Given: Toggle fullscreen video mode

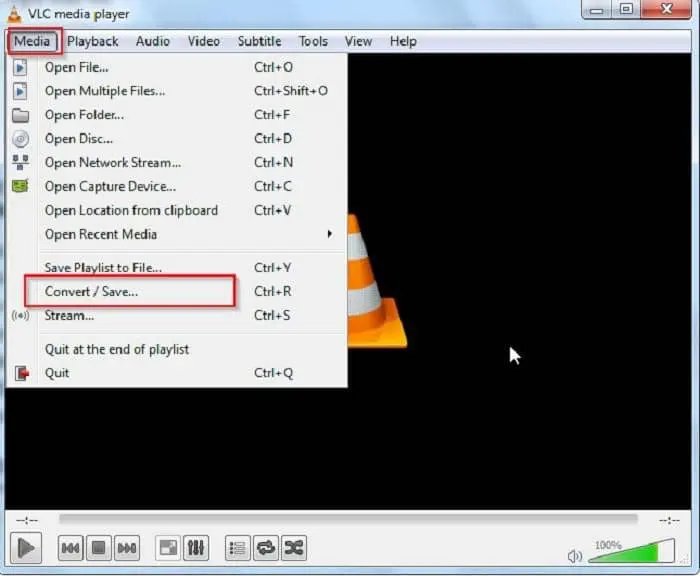Looking at the screenshot, I should point(168,548).
